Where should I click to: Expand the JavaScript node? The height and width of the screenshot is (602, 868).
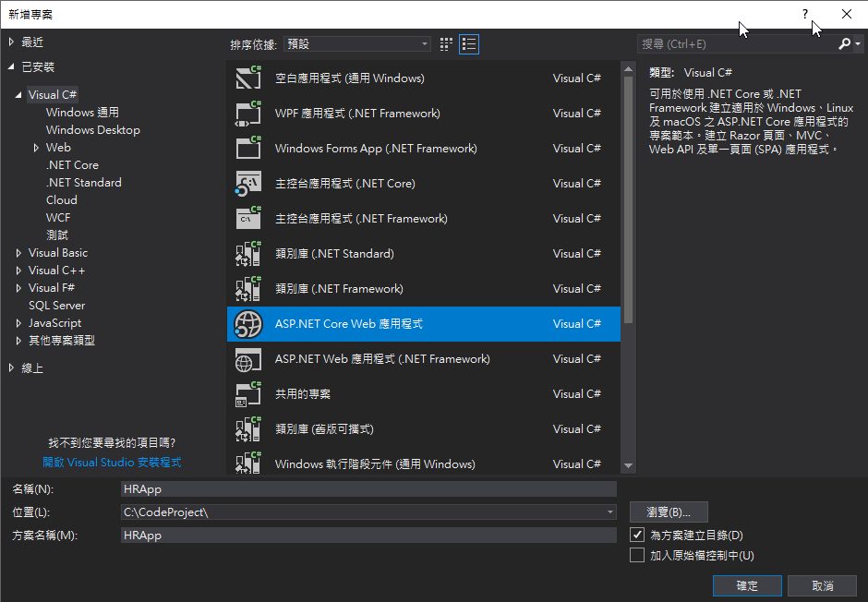click(x=18, y=323)
